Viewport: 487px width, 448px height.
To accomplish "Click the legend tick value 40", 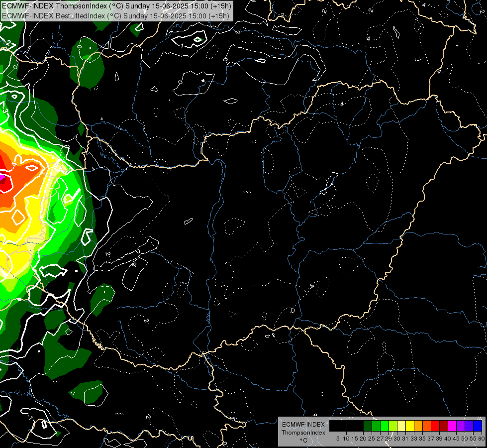I will pyautogui.click(x=448, y=439).
